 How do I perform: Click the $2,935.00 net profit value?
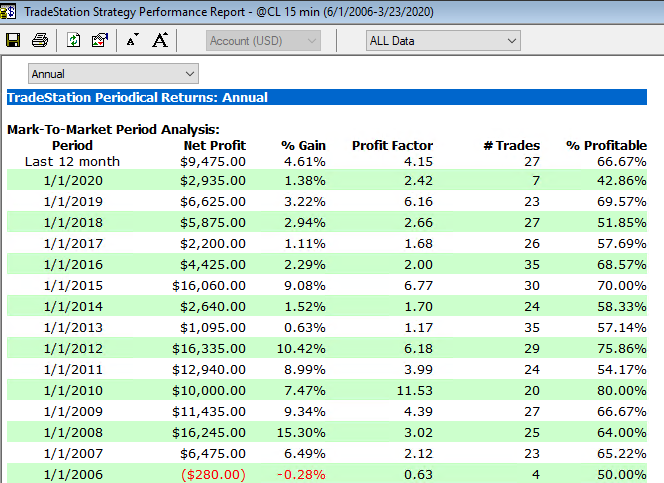(213, 181)
